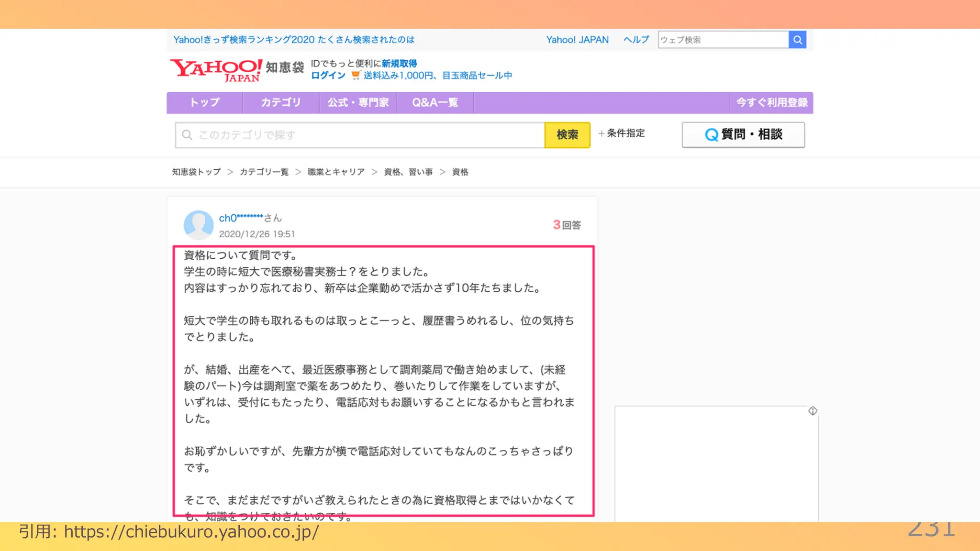The width and height of the screenshot is (980, 551).
Task: Click the line ending 10年たちました。
Action: [363, 288]
